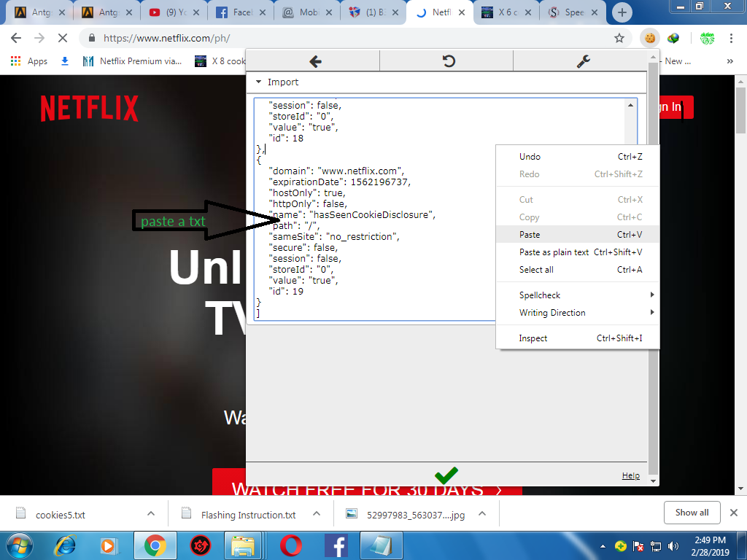Image resolution: width=747 pixels, height=560 pixels.
Task: Click the green extension icon next to menu
Action: tap(707, 38)
